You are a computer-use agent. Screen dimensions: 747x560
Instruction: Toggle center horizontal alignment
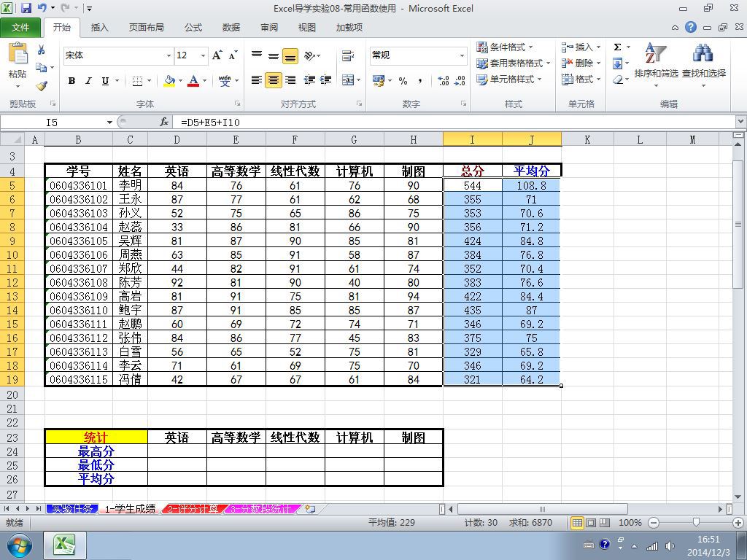tap(274, 80)
